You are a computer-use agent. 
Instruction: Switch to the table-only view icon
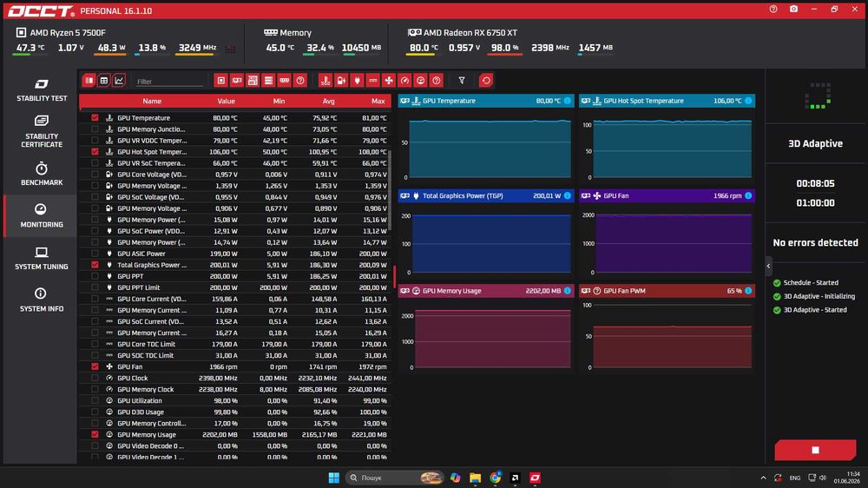[x=103, y=80]
